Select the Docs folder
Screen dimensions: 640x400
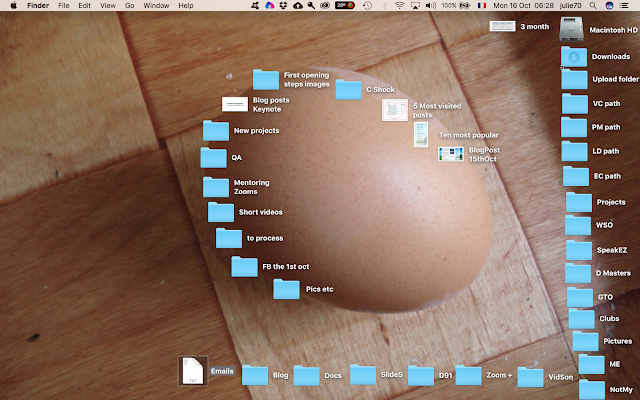tap(307, 376)
